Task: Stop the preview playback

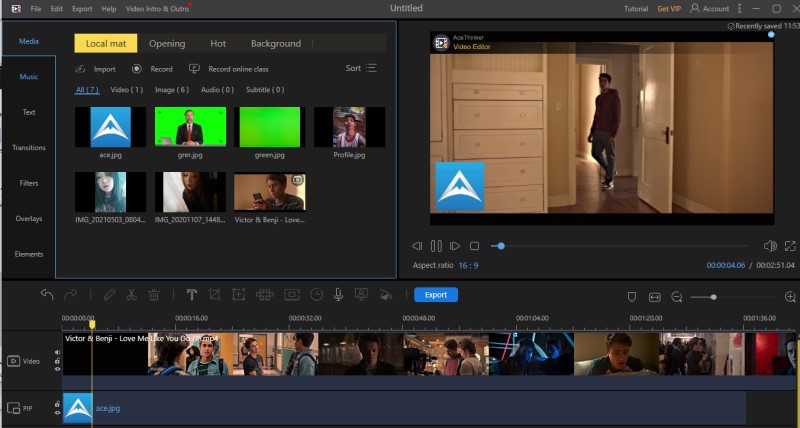Action: (474, 246)
